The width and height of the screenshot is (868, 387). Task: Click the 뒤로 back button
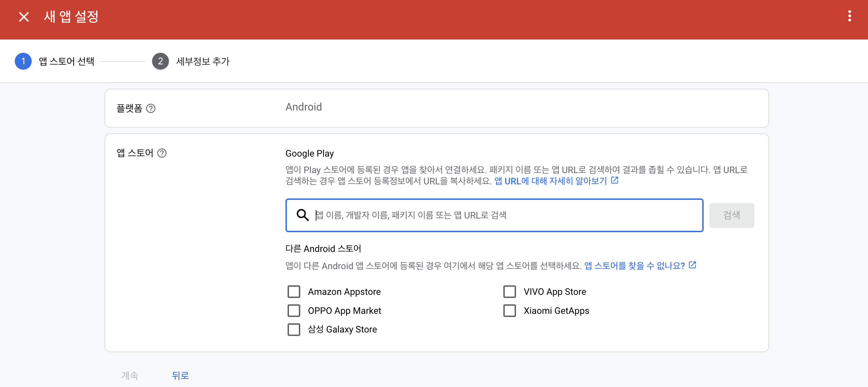(x=180, y=375)
